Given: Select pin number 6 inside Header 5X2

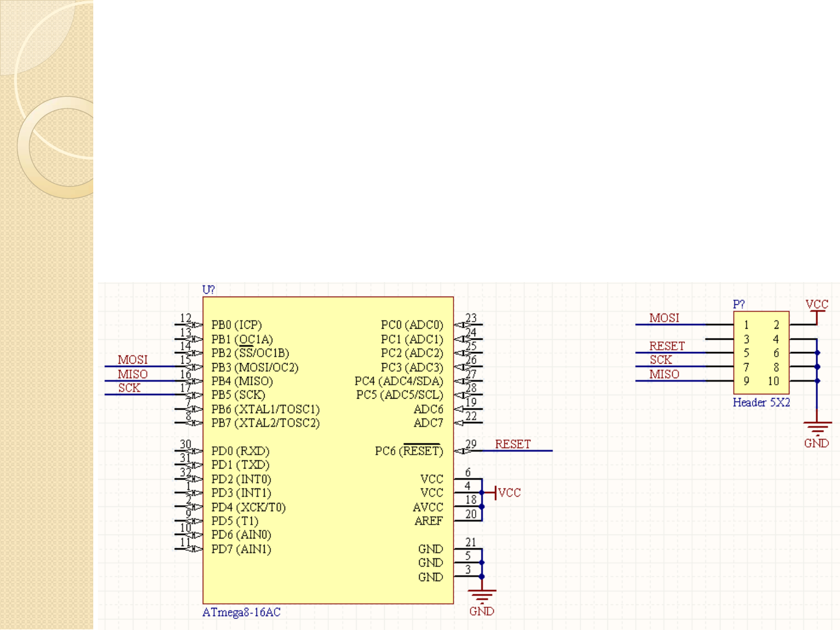Looking at the screenshot, I should [x=776, y=353].
